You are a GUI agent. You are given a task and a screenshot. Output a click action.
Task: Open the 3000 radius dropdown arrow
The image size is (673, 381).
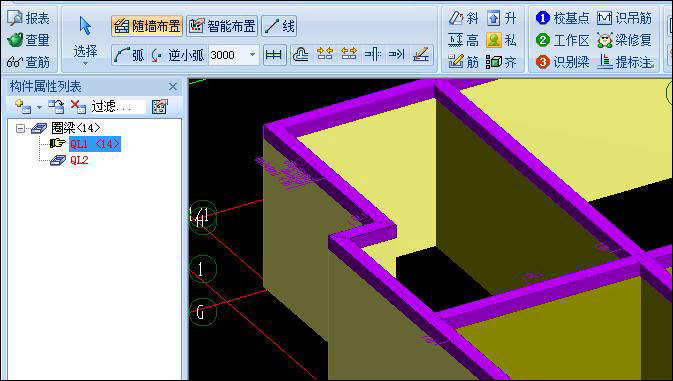[x=252, y=55]
